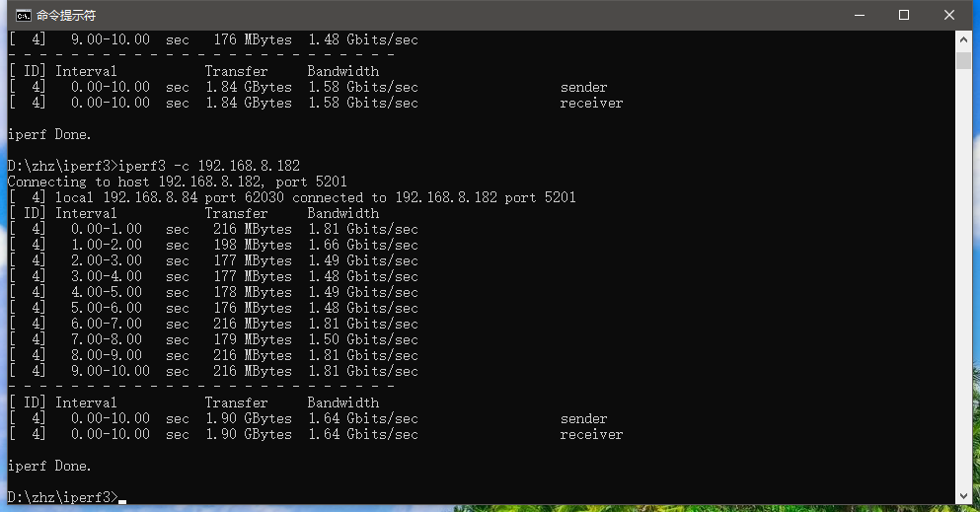The image size is (980, 512).
Task: Open the Command Prompt system menu icon
Action: click(x=23, y=15)
